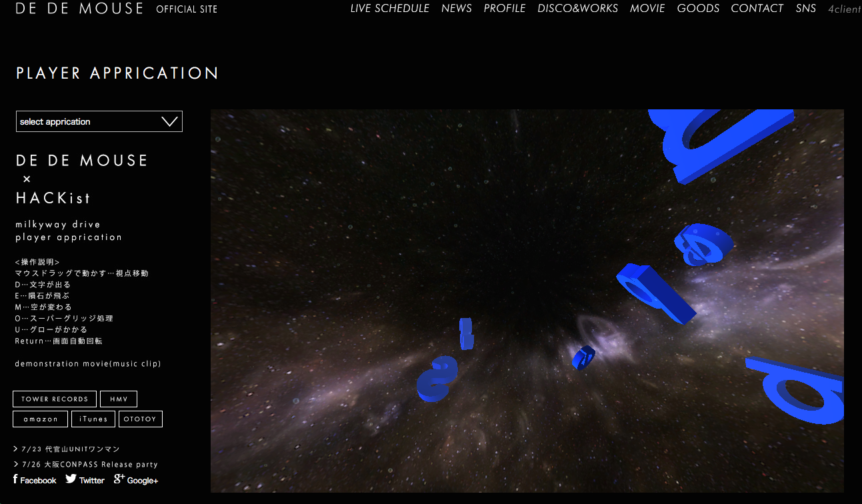Click the Google+ text label
Viewport: 862px width, 504px height.
[143, 481]
